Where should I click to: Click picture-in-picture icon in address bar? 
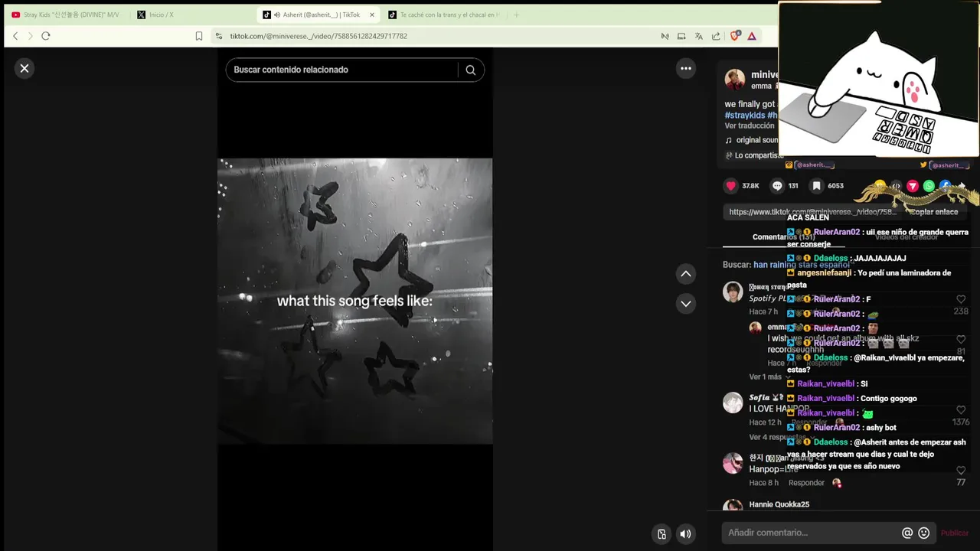[x=681, y=36]
